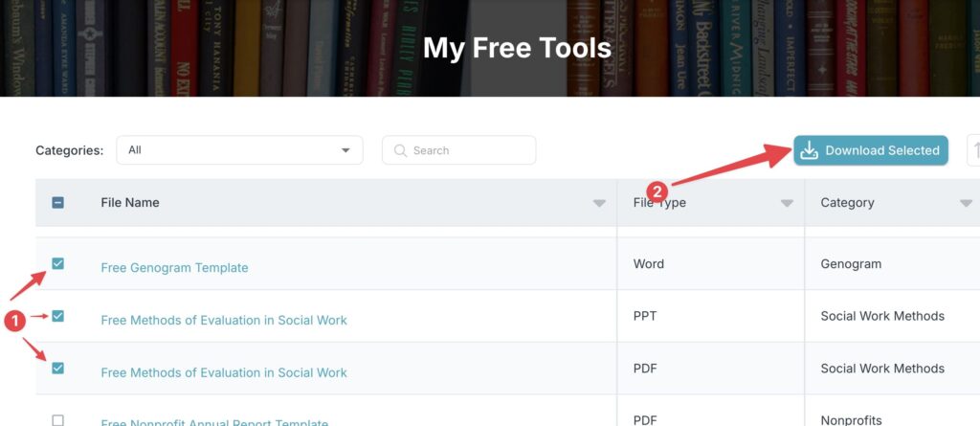Viewport: 980px width, 426px height.
Task: Check the Free Nonprofit Annual Report checkbox
Action: (57, 420)
